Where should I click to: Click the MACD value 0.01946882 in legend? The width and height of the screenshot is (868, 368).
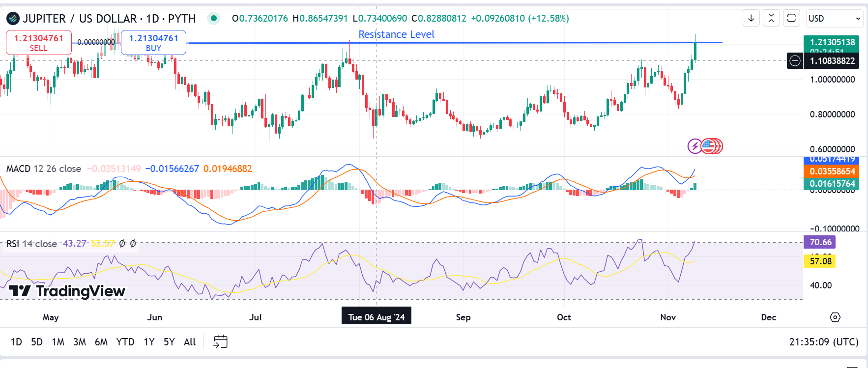(228, 169)
